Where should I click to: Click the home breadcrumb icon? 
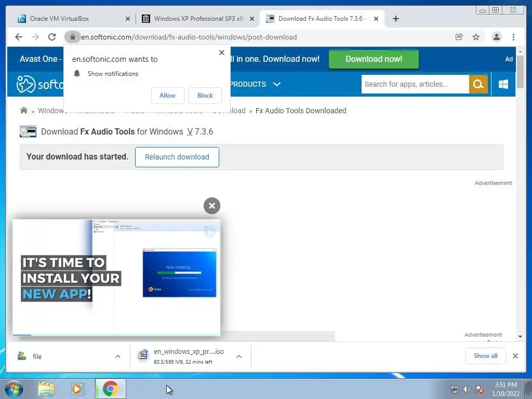[24, 110]
